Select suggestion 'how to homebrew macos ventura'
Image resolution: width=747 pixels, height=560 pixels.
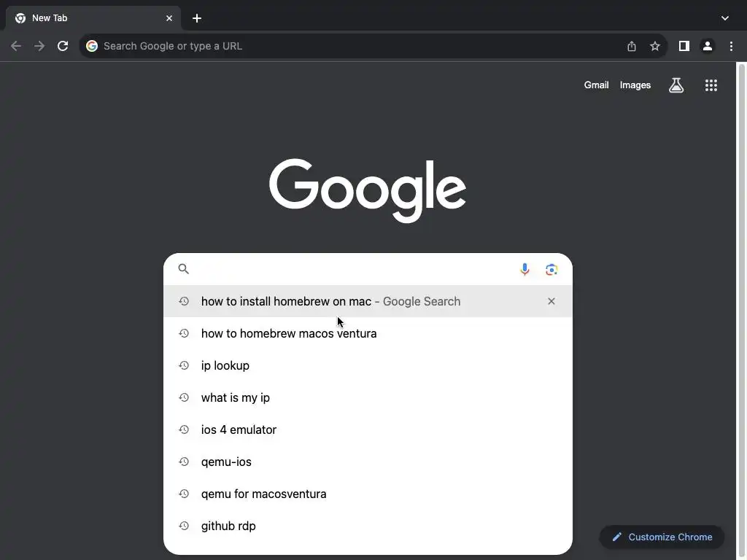(x=368, y=333)
